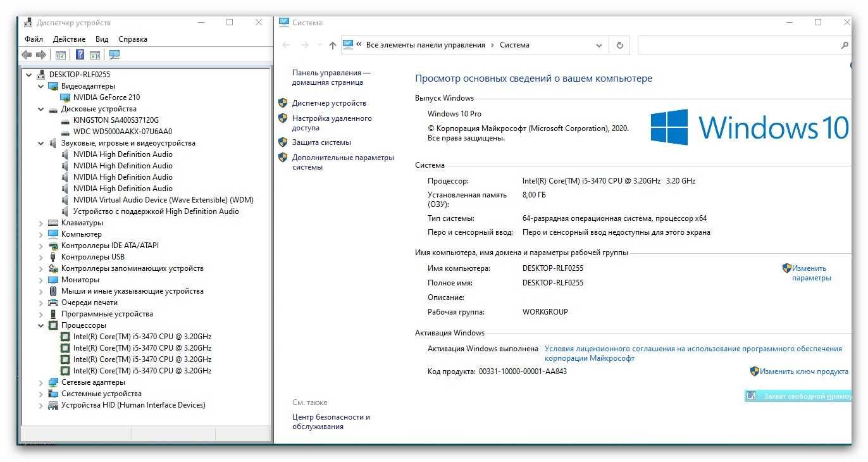868x462 pixels.
Task: Click the Изменить параметры link
Action: tap(812, 273)
